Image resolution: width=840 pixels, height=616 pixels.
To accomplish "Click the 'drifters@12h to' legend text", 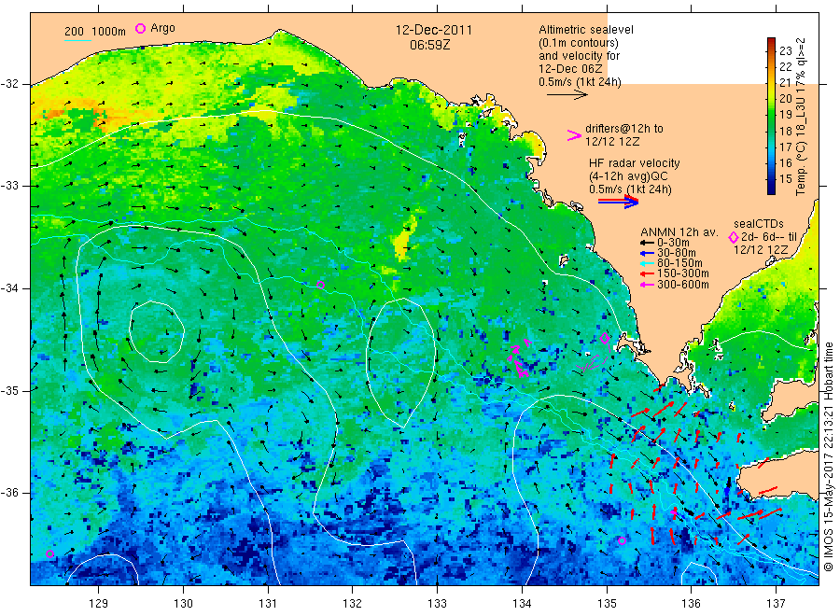I will pos(624,129).
